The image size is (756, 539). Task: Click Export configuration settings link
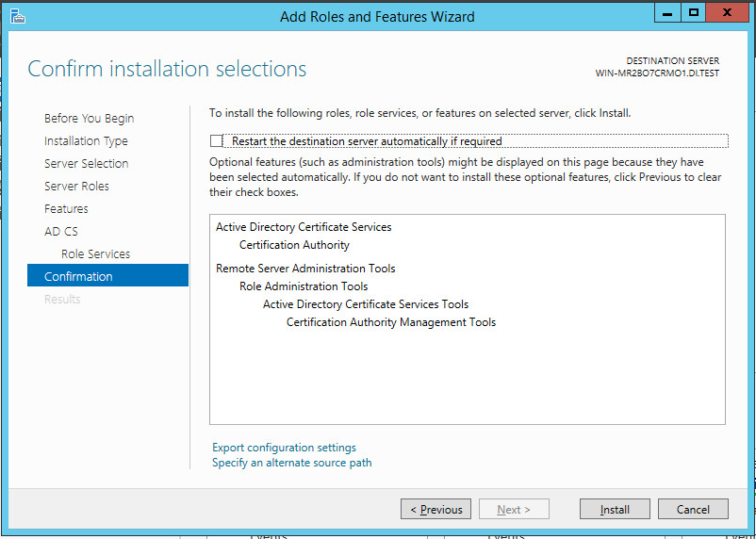click(x=284, y=448)
